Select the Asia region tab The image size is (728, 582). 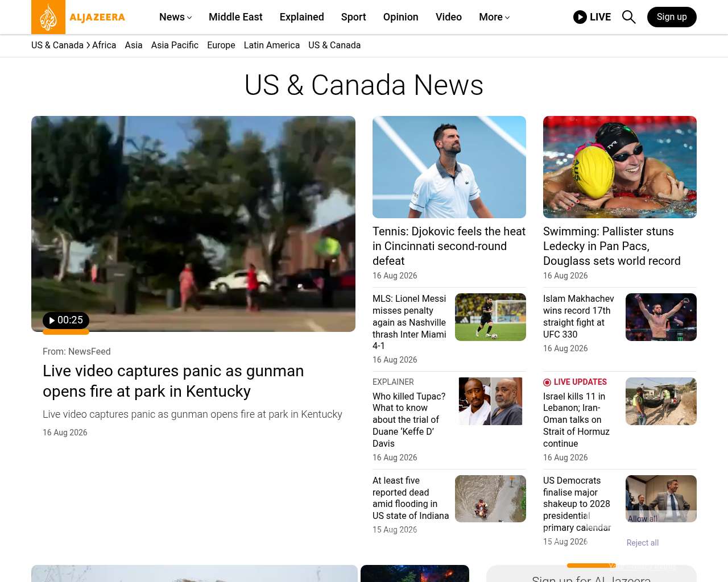click(x=134, y=45)
